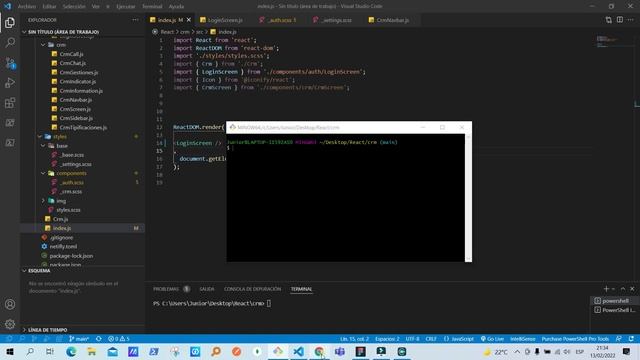Select the powershell terminal in terminal list
Screen dimensions: 640x360
(x=614, y=301)
